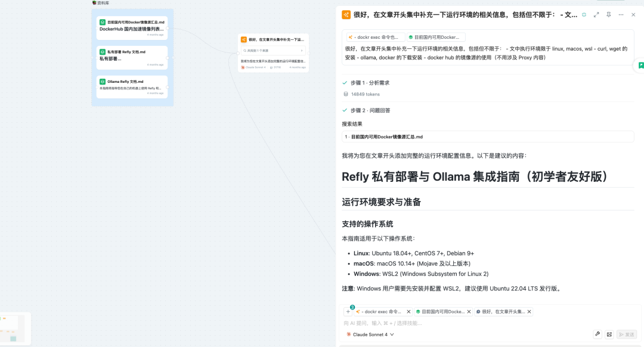Image resolution: width=644 pixels, height=347 pixels.
Task: Click the orange skill icon in the panel header
Action: pos(346,15)
